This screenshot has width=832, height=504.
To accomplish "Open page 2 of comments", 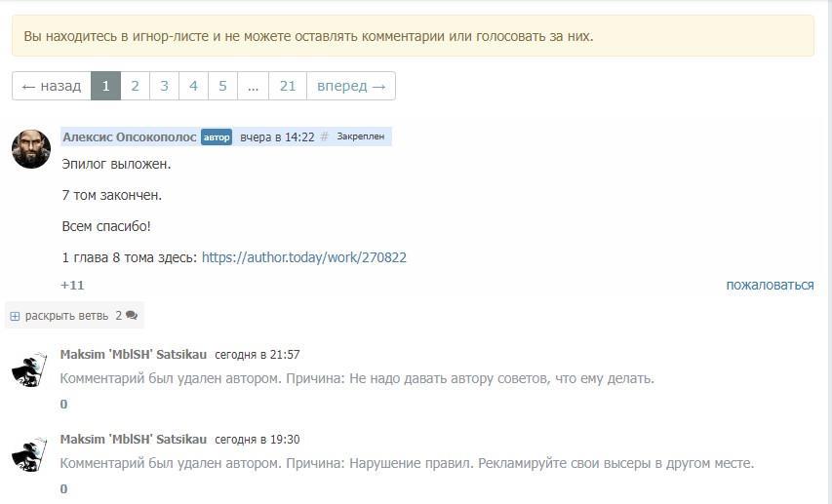I will [x=135, y=86].
